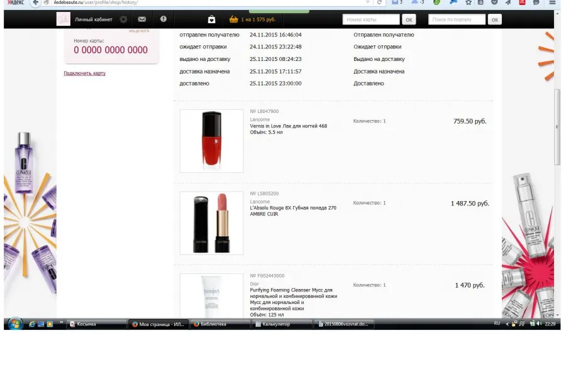
Task: Open L'Absolu Rouge BX Губная помада link
Action: point(293,211)
